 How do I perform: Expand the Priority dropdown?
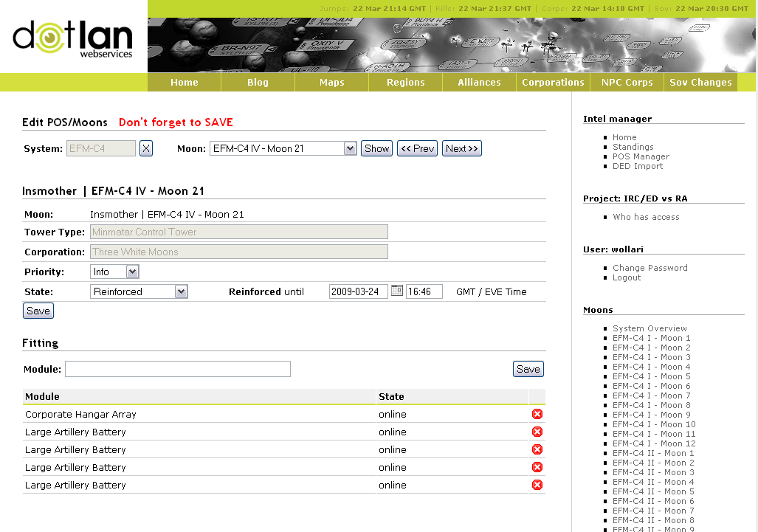114,272
